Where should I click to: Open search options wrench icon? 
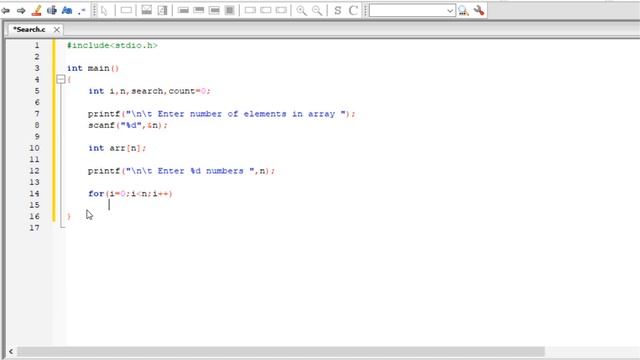479,10
